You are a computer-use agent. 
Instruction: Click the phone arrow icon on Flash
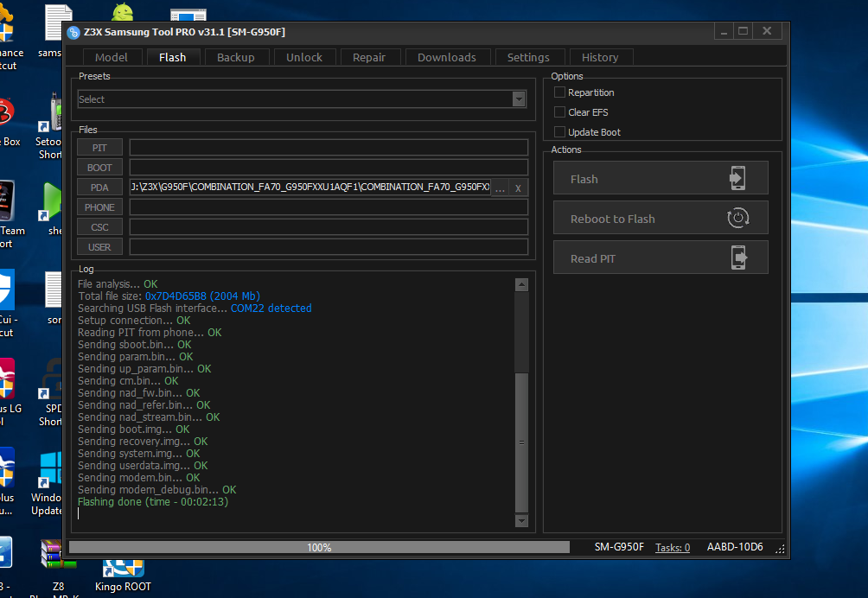click(737, 178)
